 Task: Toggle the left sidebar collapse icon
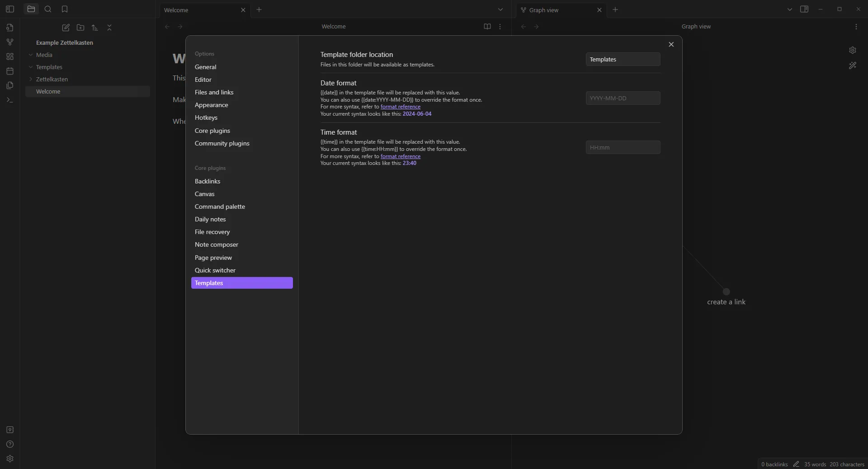pos(10,9)
